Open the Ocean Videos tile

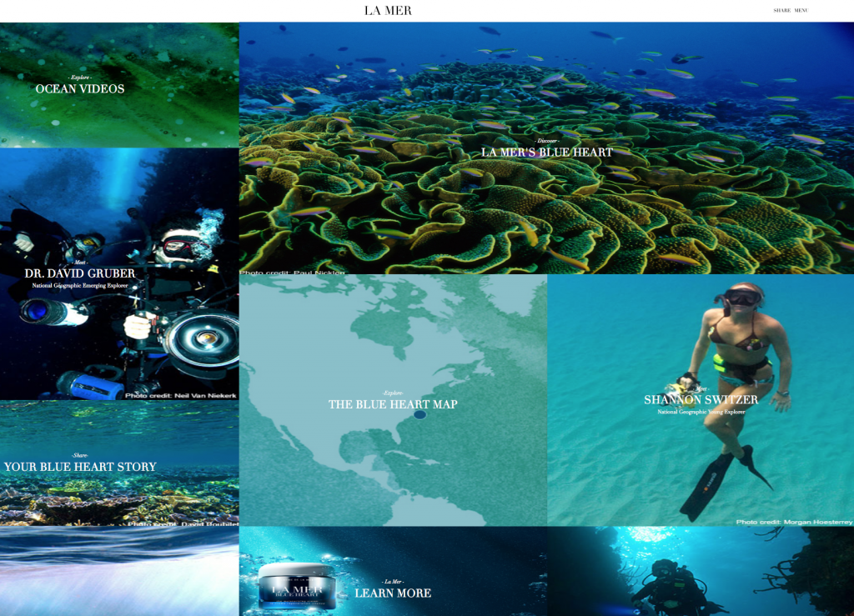(x=80, y=89)
